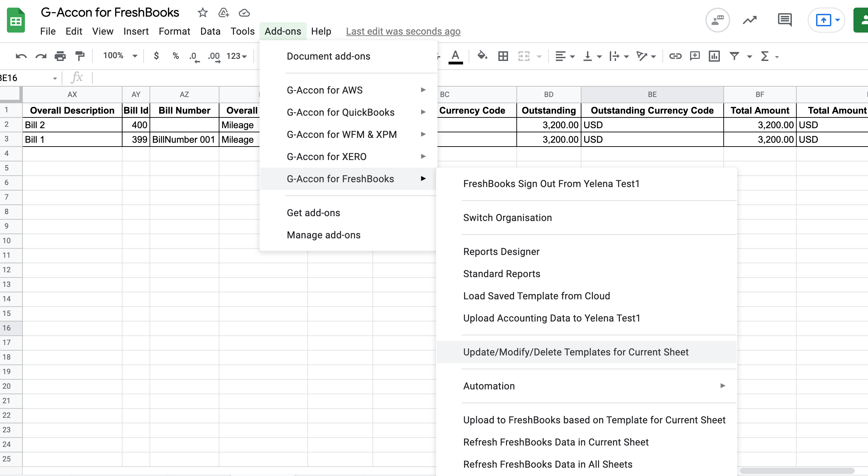Create a filter
This screenshot has height=476, width=868.
(x=734, y=56)
